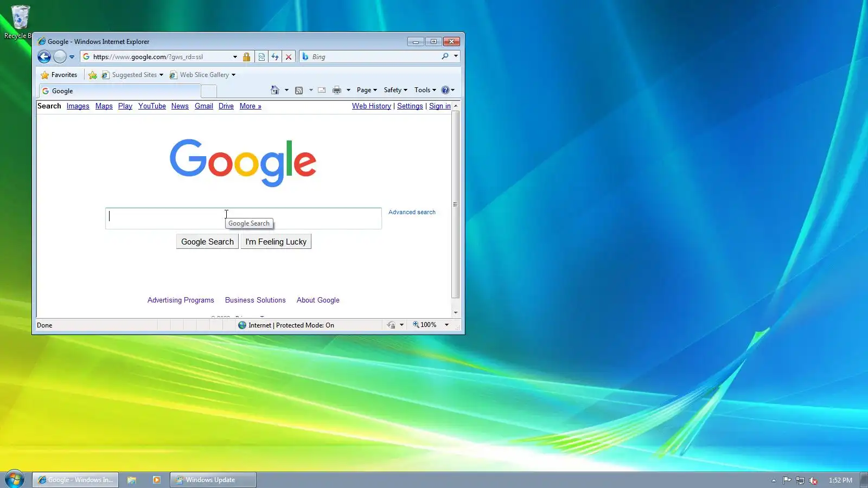
Task: Click the status bar privacy lock-arrow icon
Action: (391, 325)
